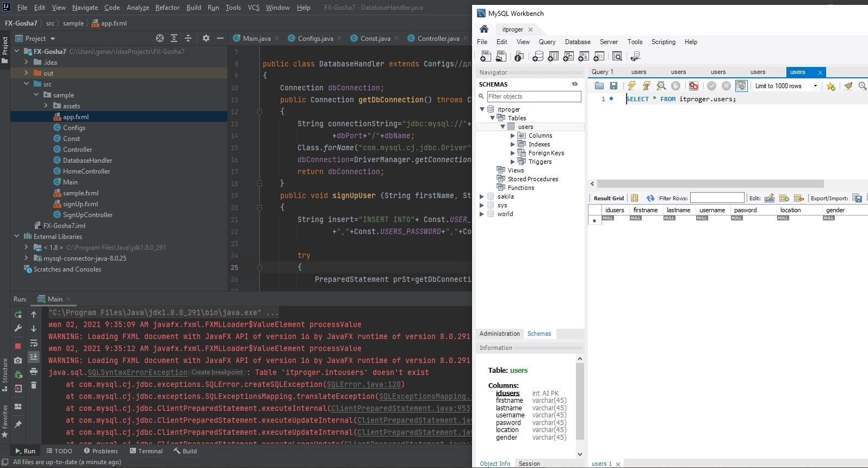868x468 pixels.
Task: Create new SQL tab in Workbench
Action: [486, 56]
